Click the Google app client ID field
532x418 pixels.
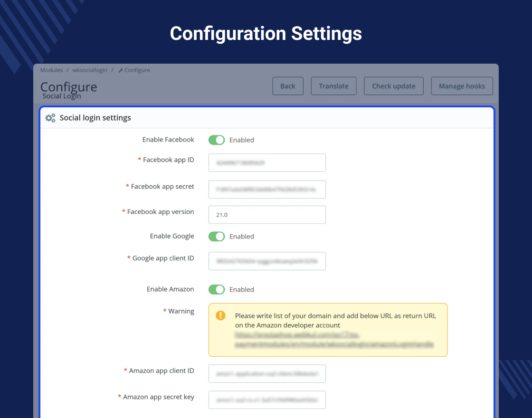267,261
